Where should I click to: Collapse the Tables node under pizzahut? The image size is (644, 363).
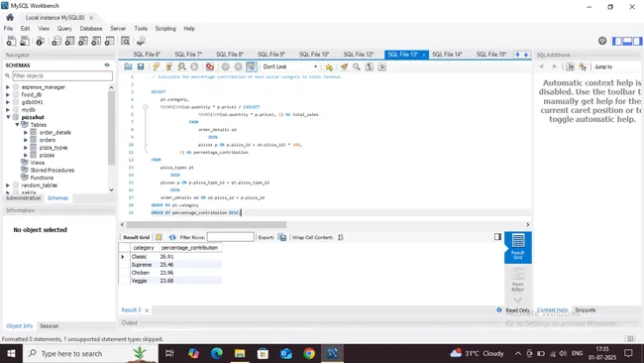17,125
